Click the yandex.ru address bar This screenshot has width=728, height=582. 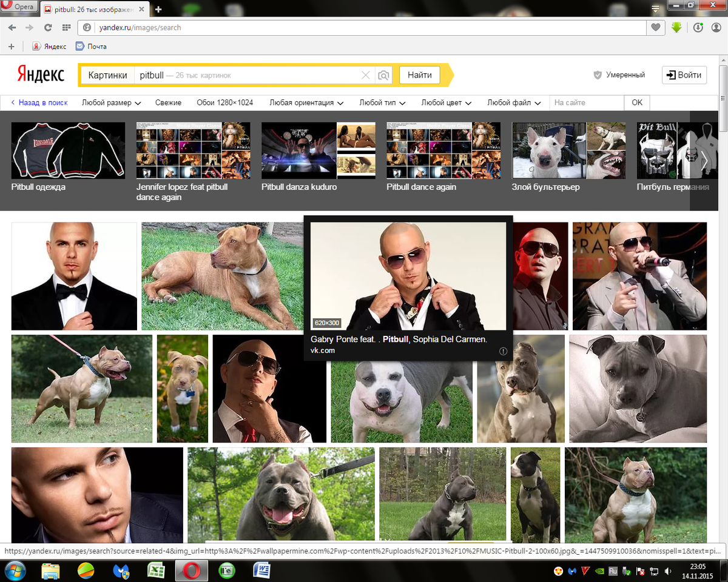click(362, 27)
